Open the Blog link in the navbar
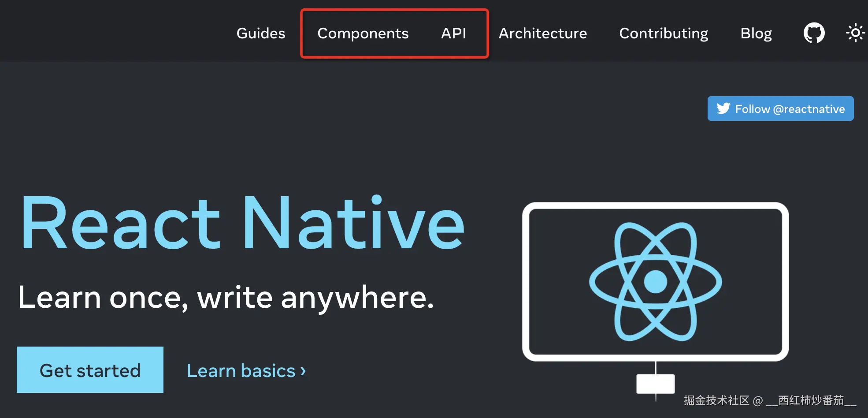 click(756, 34)
